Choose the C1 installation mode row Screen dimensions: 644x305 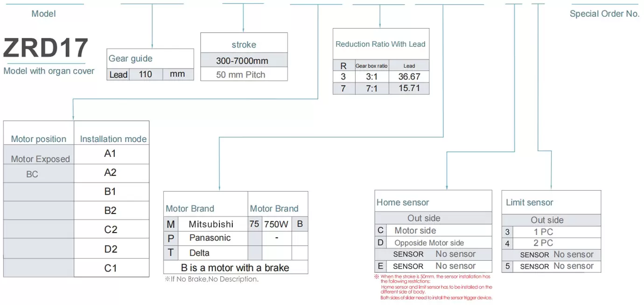pos(111,268)
